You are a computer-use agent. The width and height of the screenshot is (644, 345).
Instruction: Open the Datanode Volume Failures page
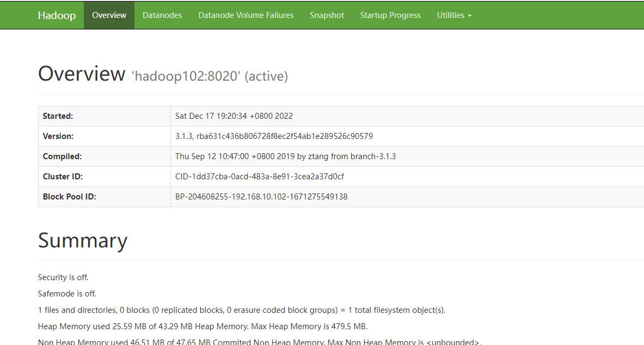246,15
